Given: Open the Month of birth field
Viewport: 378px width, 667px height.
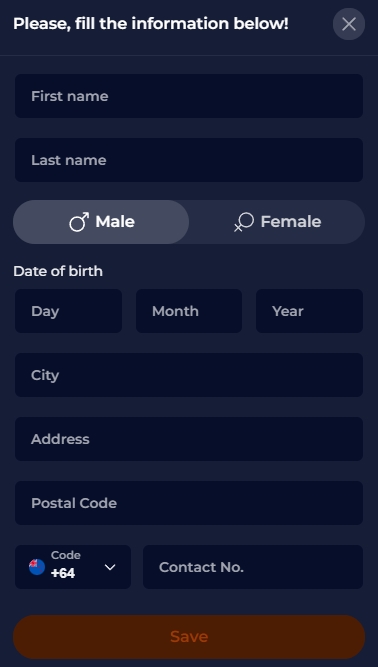Looking at the screenshot, I should coord(189,311).
